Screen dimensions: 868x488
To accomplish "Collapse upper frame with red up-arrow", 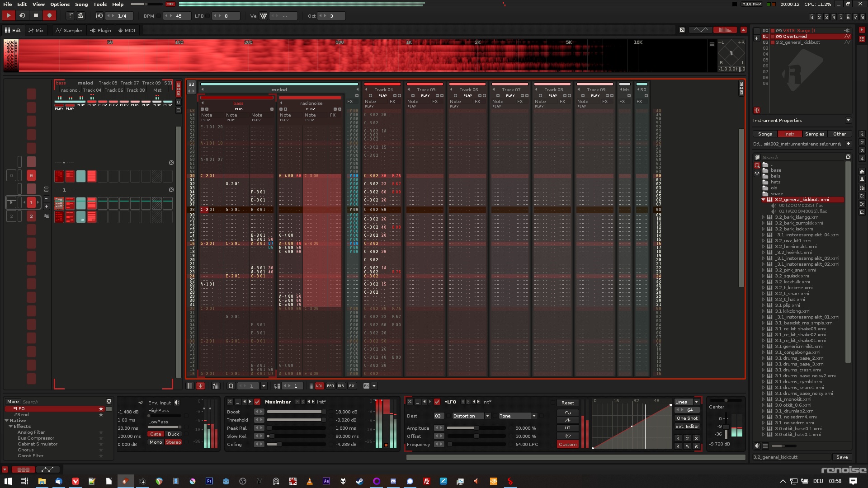I will [x=744, y=30].
